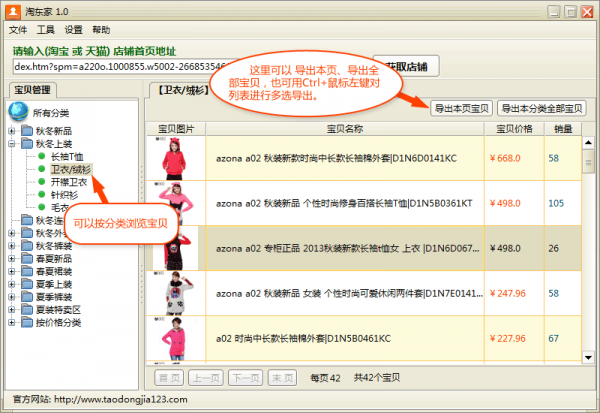
Task: Open the 文件 menu
Action: 18,30
